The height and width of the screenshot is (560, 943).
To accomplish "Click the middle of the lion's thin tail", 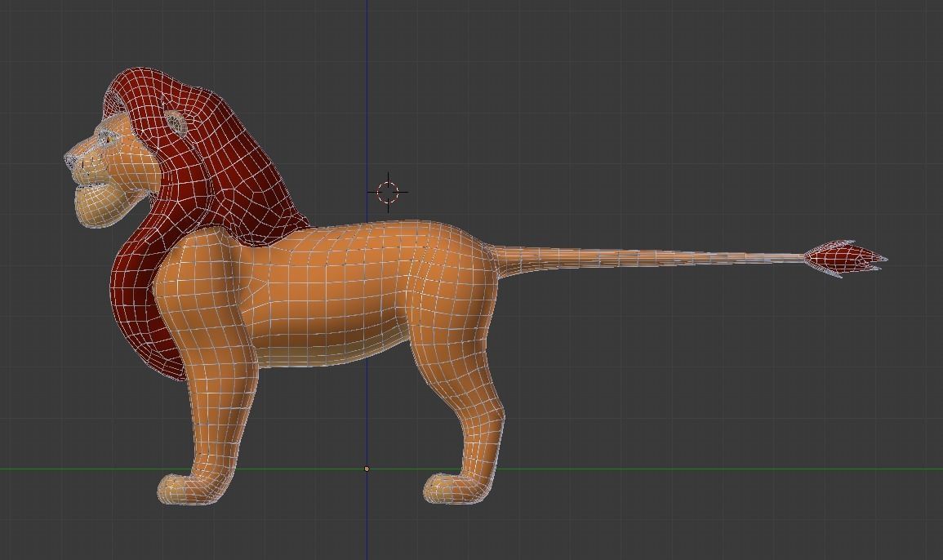I will (650, 257).
